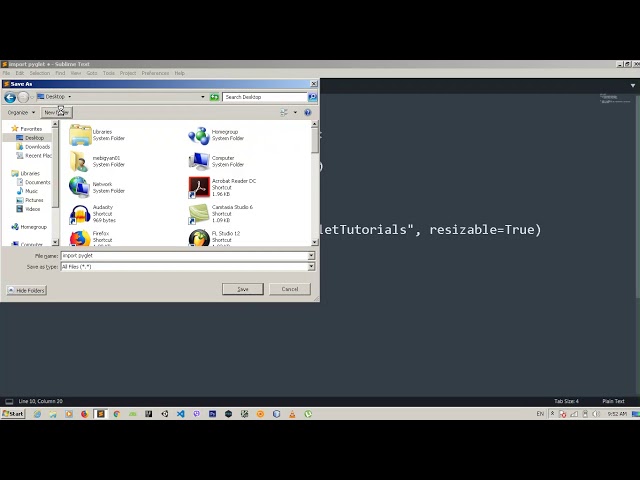Click the Search Desktop field
Viewport: 640px width, 480px height.
click(x=265, y=97)
